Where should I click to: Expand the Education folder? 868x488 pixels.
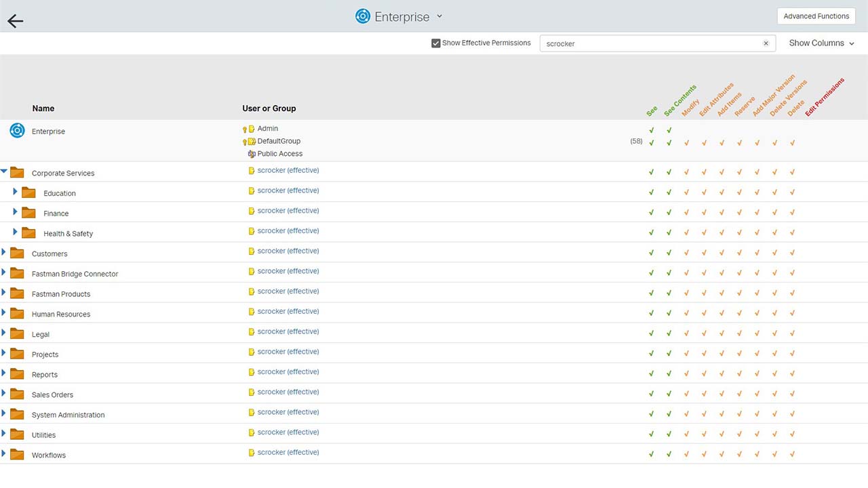[x=15, y=192]
